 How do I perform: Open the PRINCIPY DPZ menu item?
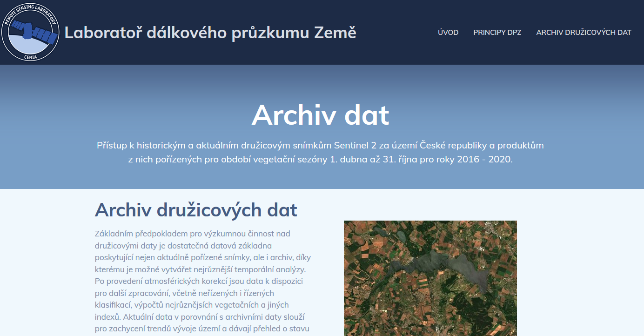pos(497,33)
